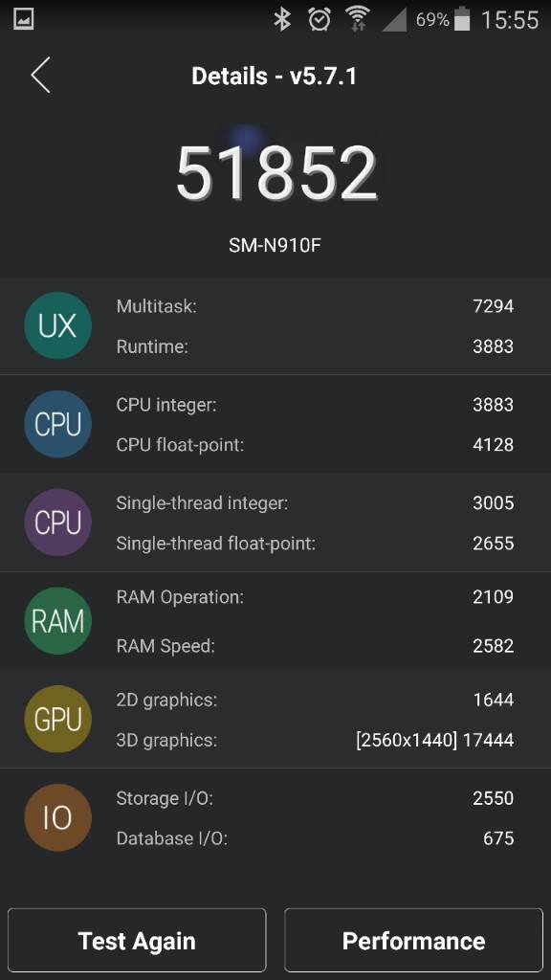Select the Multitask score row
The image size is (551, 980).
[315, 306]
